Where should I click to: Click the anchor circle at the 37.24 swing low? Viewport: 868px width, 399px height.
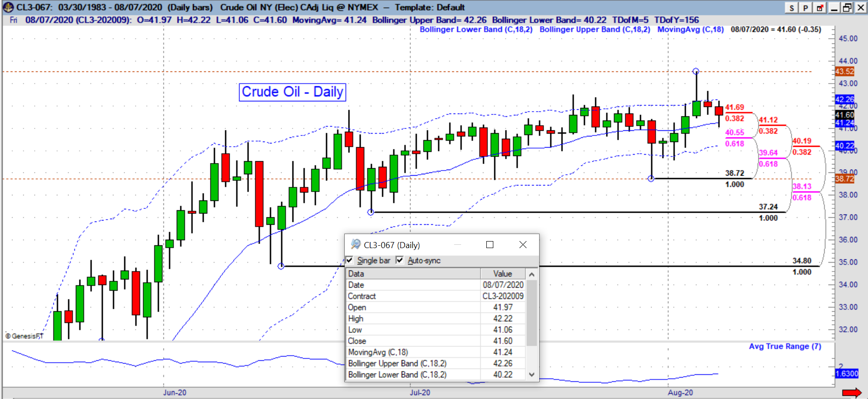click(371, 212)
